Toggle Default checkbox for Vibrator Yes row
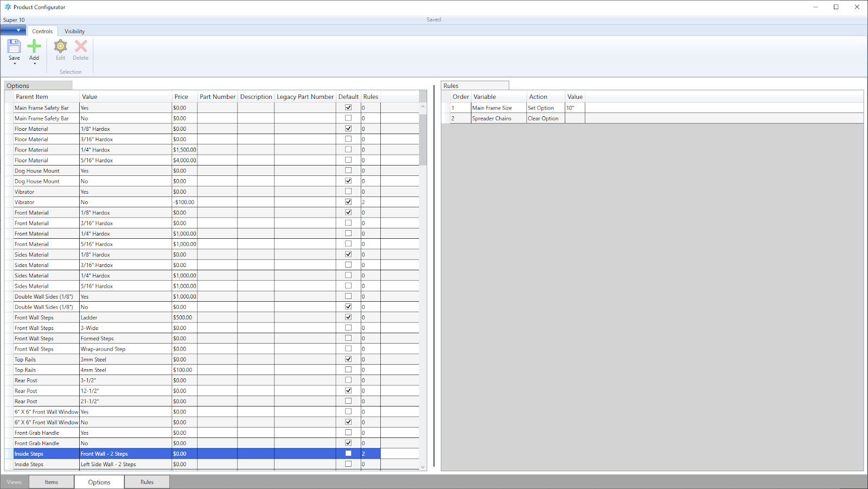868x489 pixels. point(348,192)
